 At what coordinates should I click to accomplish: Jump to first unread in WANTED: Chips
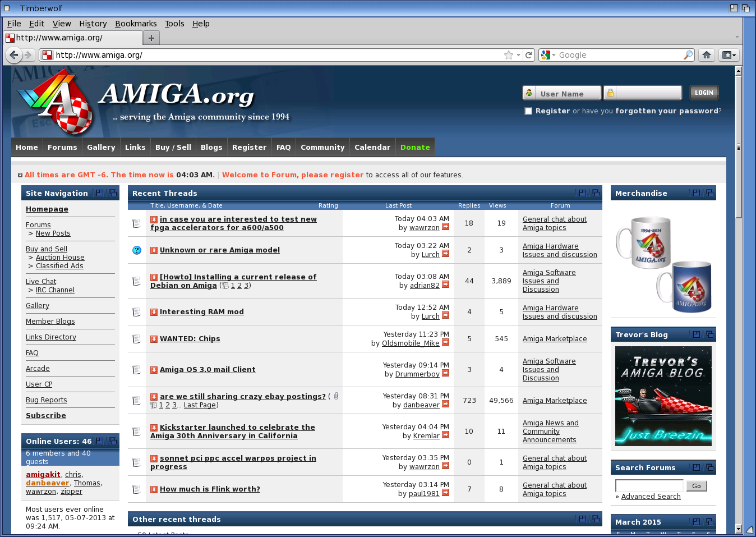point(154,339)
